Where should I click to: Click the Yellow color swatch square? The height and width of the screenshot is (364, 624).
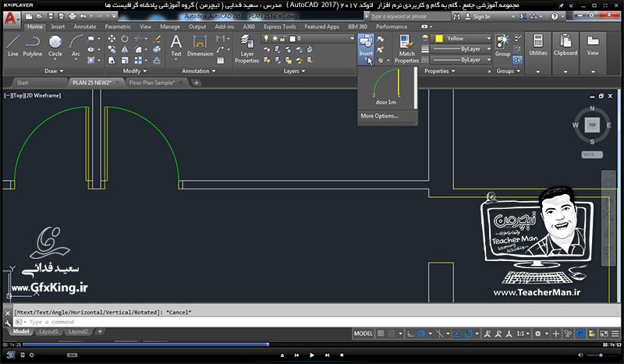coord(439,39)
